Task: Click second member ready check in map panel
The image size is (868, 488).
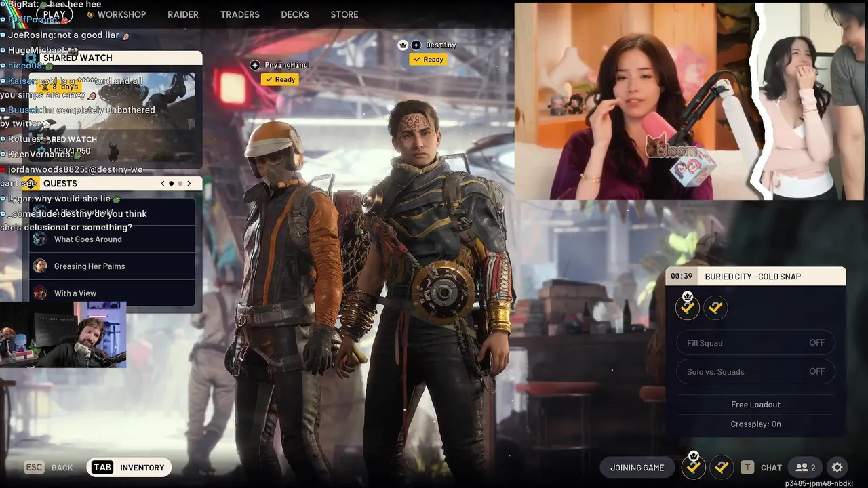Action: pyautogui.click(x=715, y=308)
